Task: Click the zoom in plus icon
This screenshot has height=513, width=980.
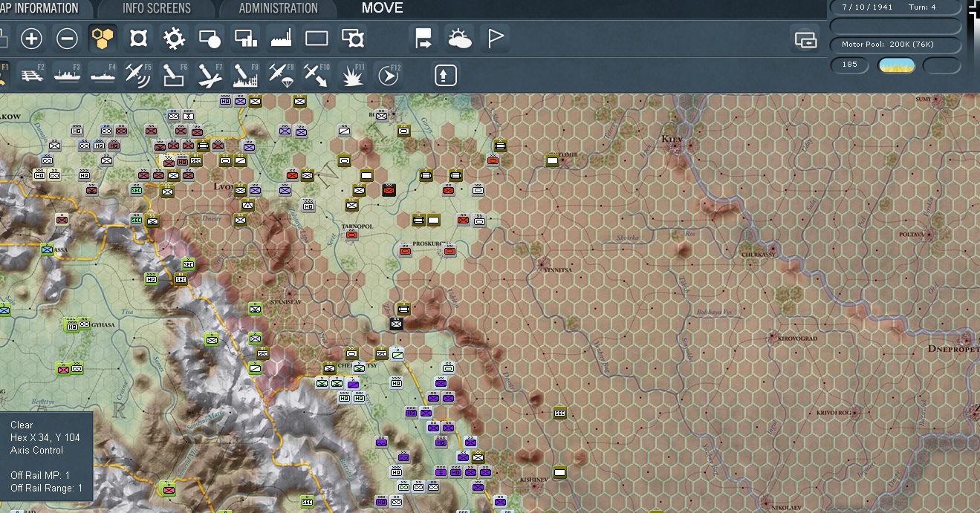Action: pos(31,39)
